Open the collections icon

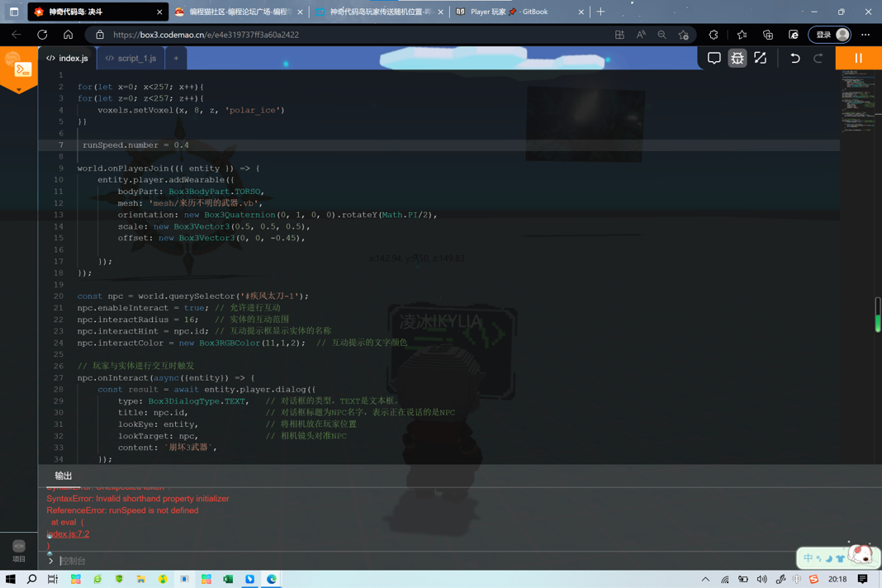click(x=768, y=35)
